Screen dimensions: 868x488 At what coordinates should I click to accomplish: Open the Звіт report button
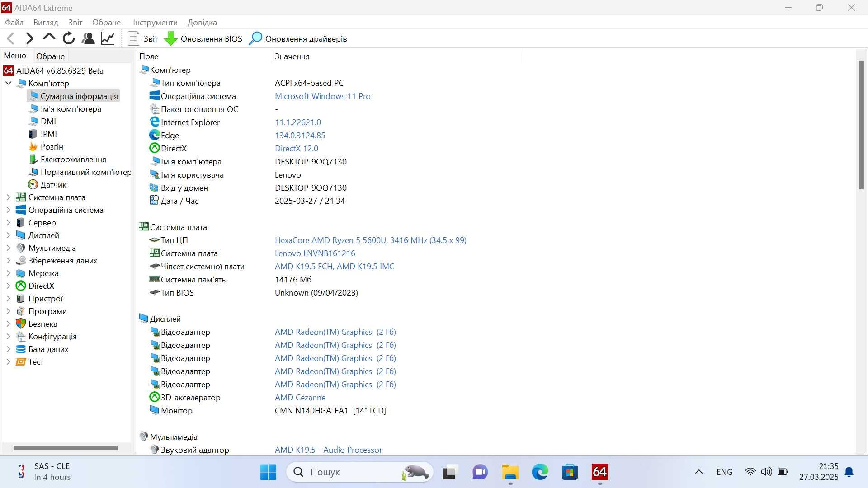pos(143,39)
